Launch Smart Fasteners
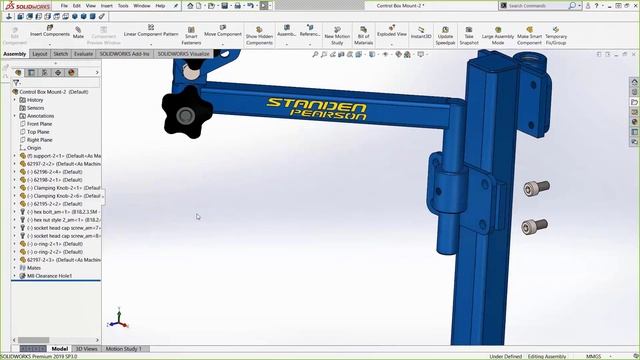Screen dimensions: 640x360 click(x=191, y=36)
